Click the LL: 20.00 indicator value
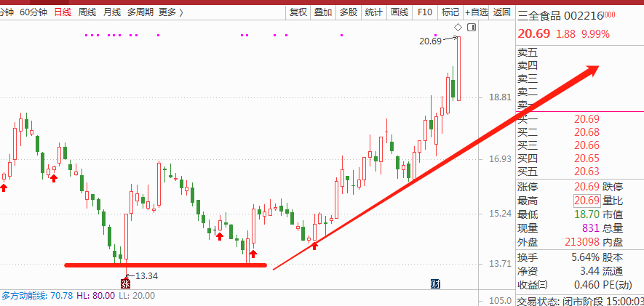 [x=137, y=295]
